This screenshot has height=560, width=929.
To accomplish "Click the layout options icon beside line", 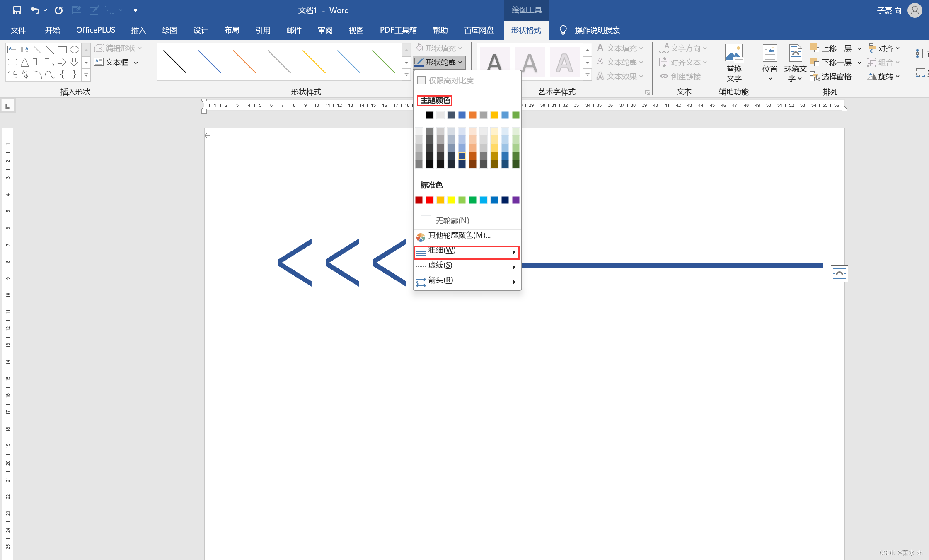I will pyautogui.click(x=839, y=274).
